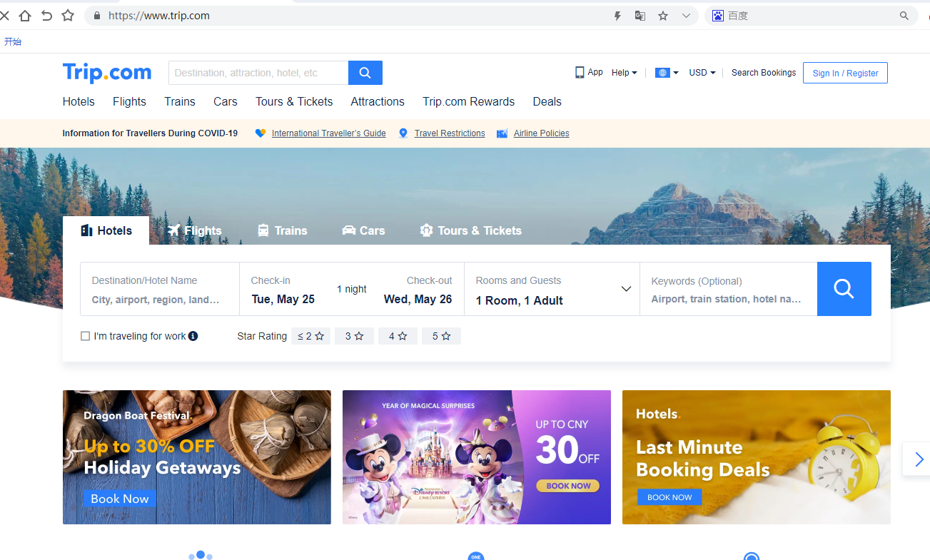Viewport: 930px width, 560px height.
Task: Toggle the 5 star rating filter
Action: (441, 336)
